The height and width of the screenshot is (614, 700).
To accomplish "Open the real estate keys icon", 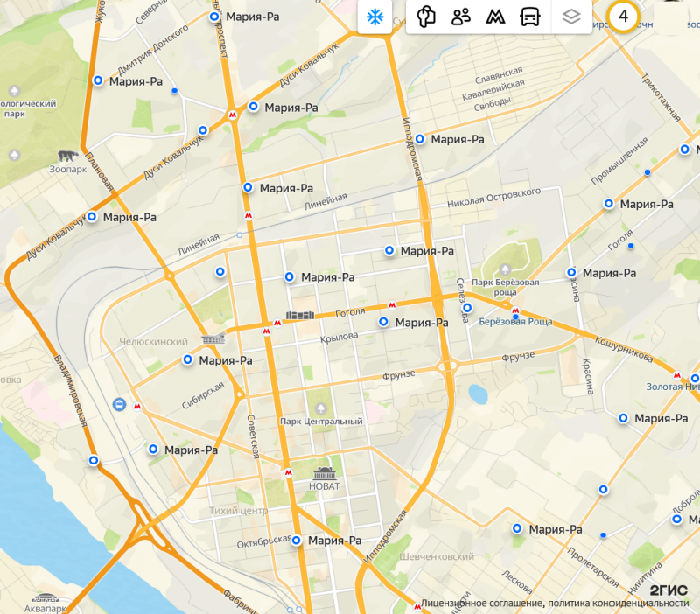I will point(426,17).
